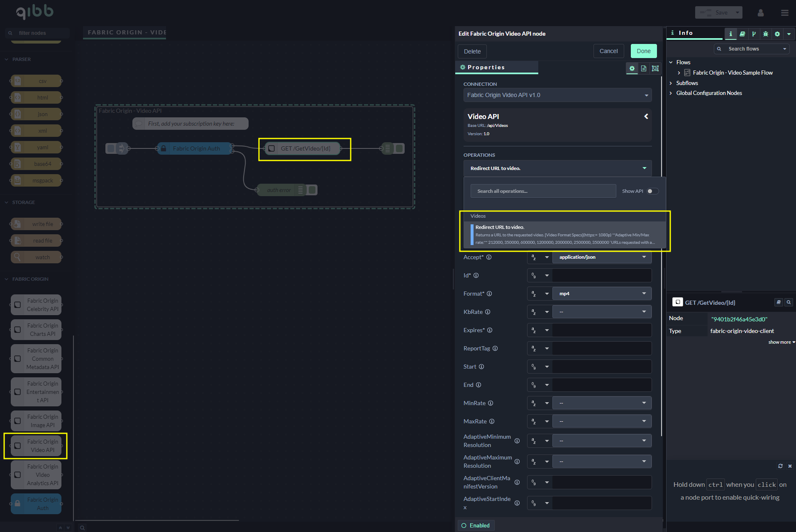Click the Id value input field
Viewport: 796px width, 532px height.
pos(602,275)
